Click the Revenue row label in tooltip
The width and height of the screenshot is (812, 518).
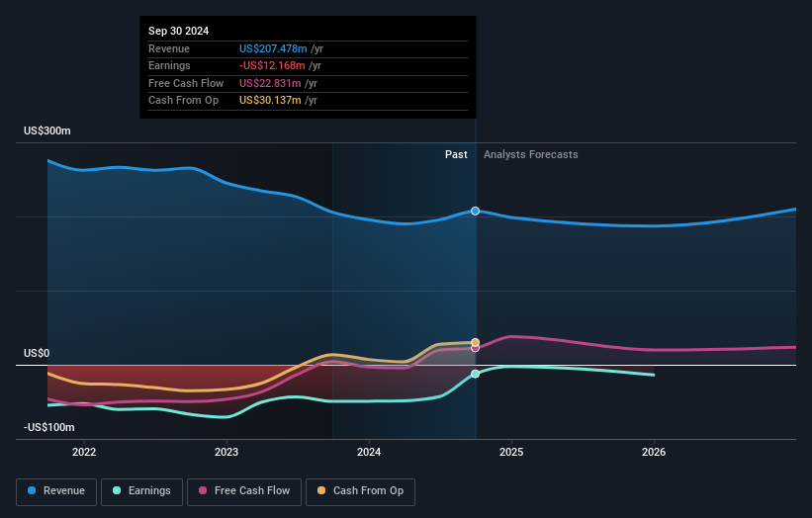[169, 48]
